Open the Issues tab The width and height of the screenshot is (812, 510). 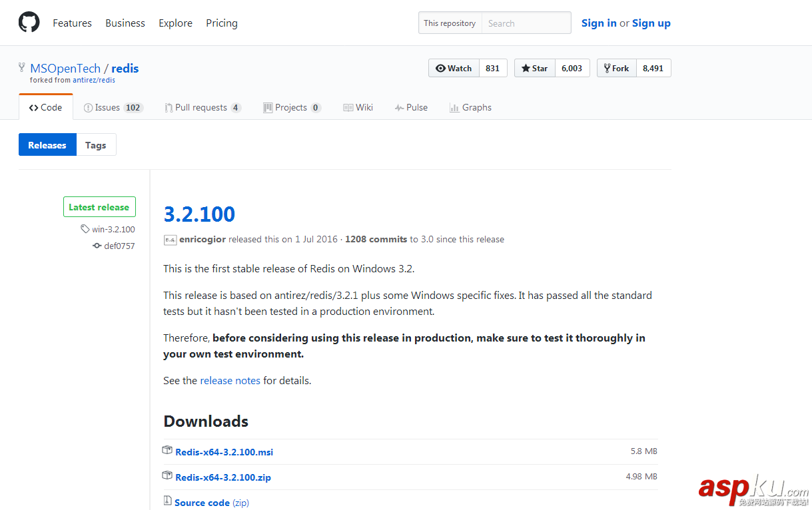(107, 107)
